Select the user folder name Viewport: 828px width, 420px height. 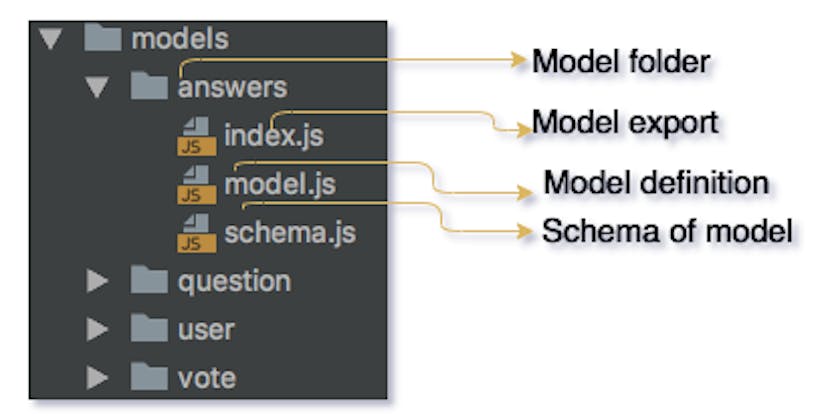pos(206,329)
